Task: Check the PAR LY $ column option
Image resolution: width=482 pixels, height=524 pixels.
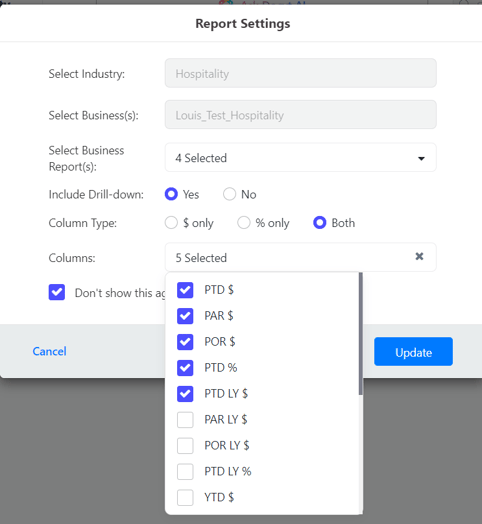Action: click(x=185, y=420)
